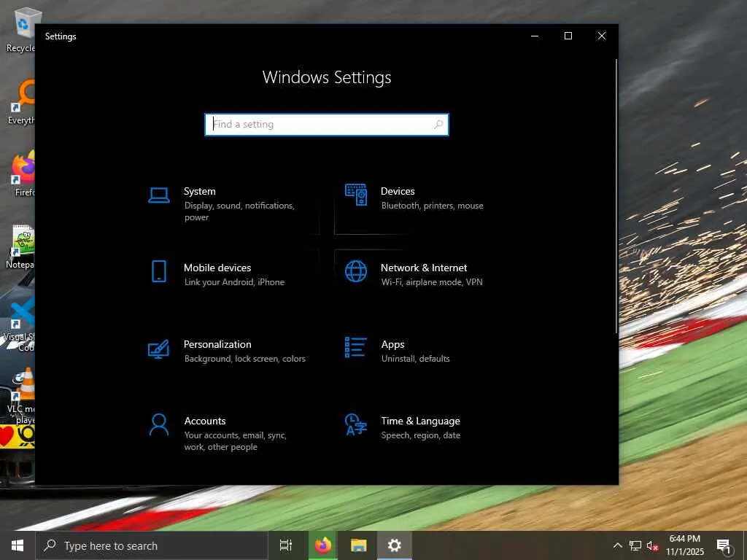Open the Devices settings title
Image resolution: width=747 pixels, height=560 pixels.
(398, 191)
